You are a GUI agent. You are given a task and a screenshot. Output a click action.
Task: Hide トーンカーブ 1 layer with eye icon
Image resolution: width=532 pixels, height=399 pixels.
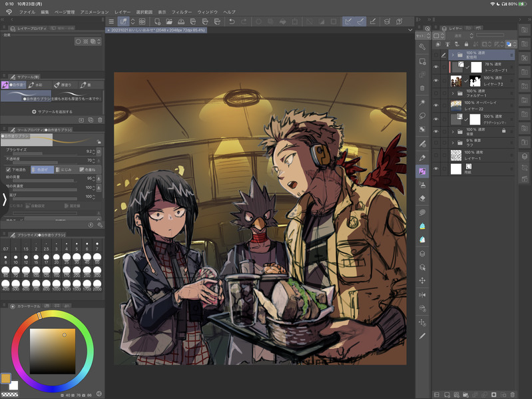[436, 67]
